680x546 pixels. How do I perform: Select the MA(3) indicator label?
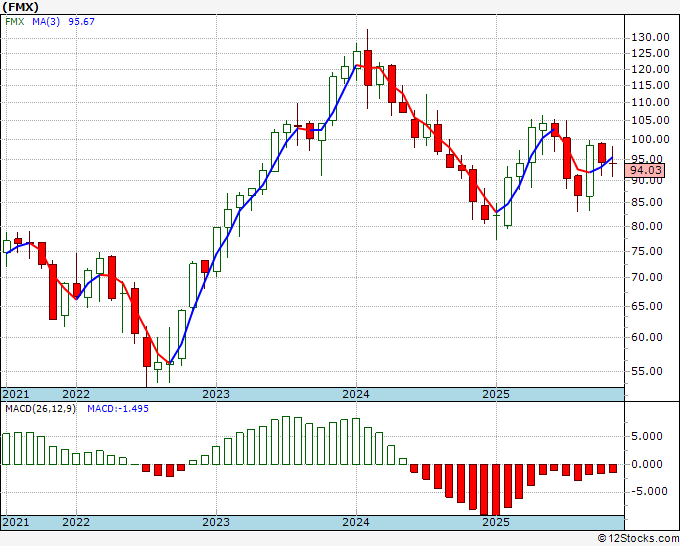(46, 22)
